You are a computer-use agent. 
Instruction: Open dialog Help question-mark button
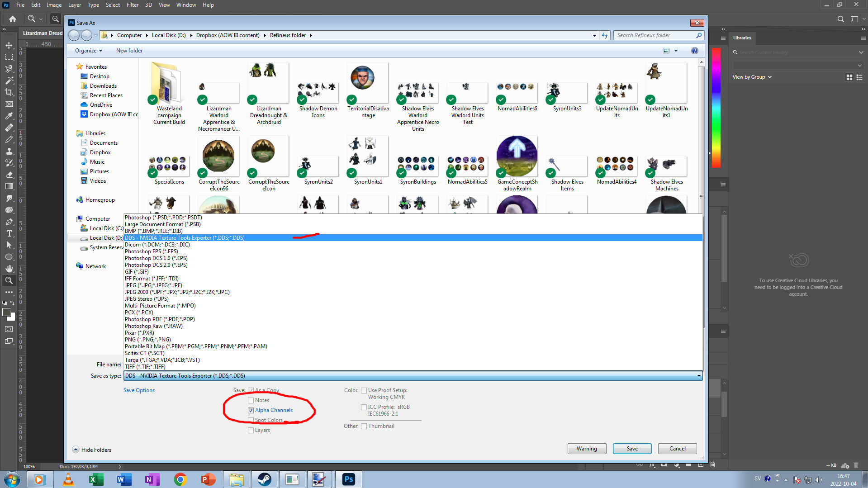click(x=695, y=51)
